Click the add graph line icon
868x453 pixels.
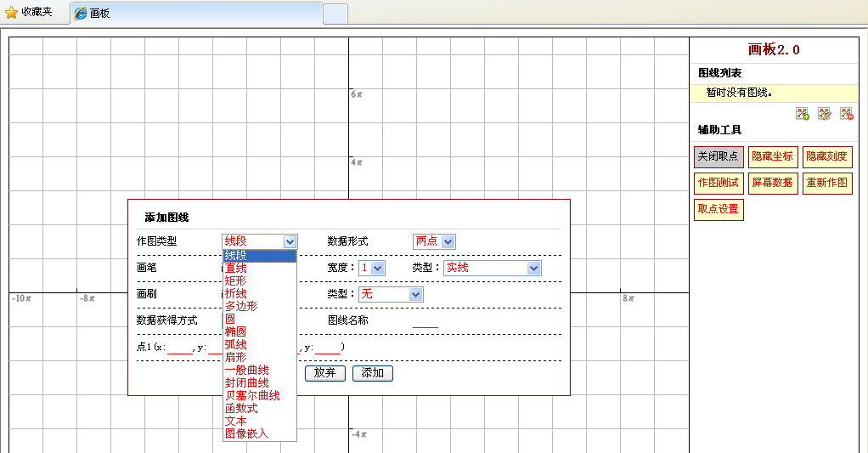[803, 114]
